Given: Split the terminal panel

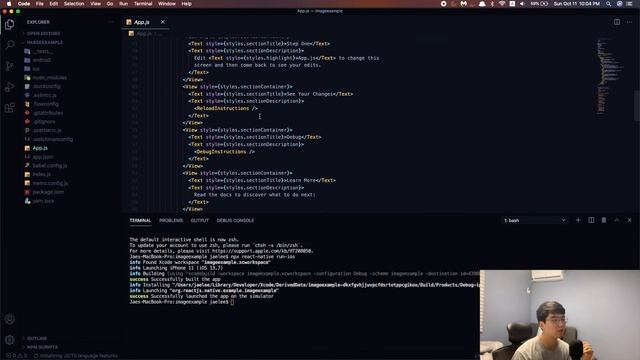Looking at the screenshot, I should tap(591, 220).
